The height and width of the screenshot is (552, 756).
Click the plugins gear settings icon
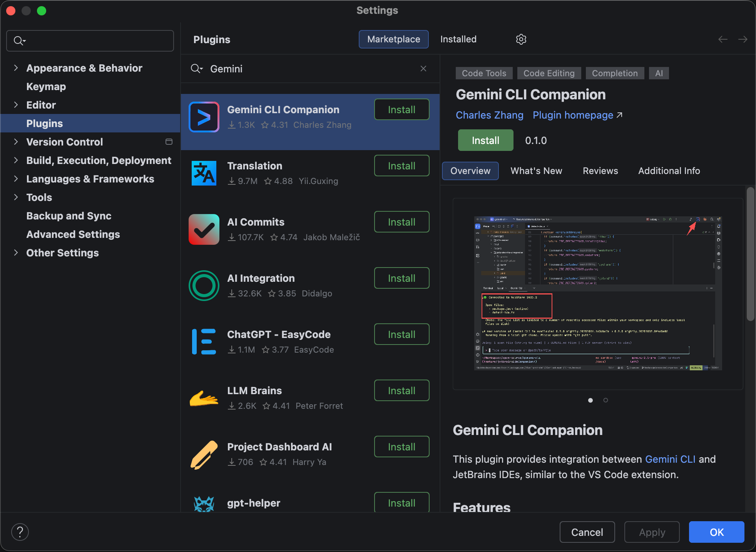521,39
